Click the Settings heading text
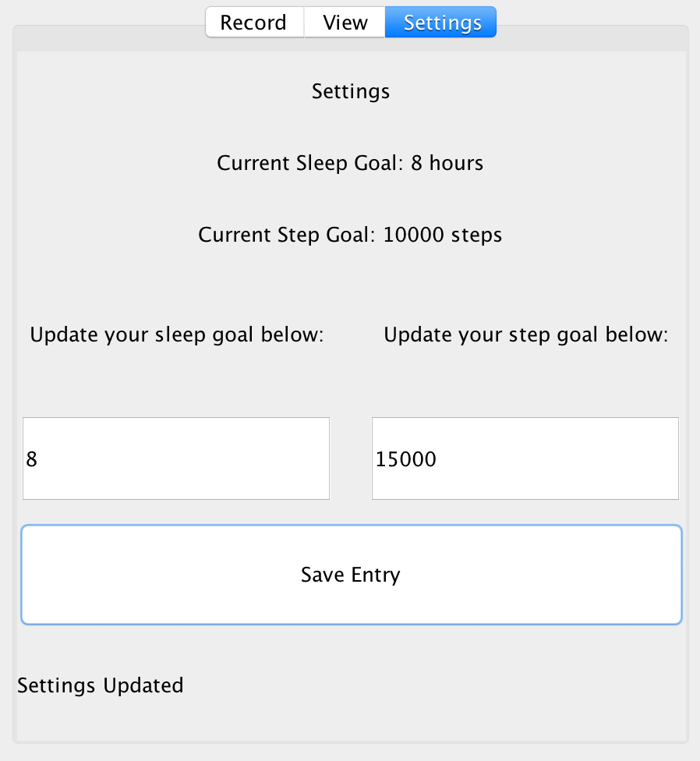 pyautogui.click(x=351, y=91)
